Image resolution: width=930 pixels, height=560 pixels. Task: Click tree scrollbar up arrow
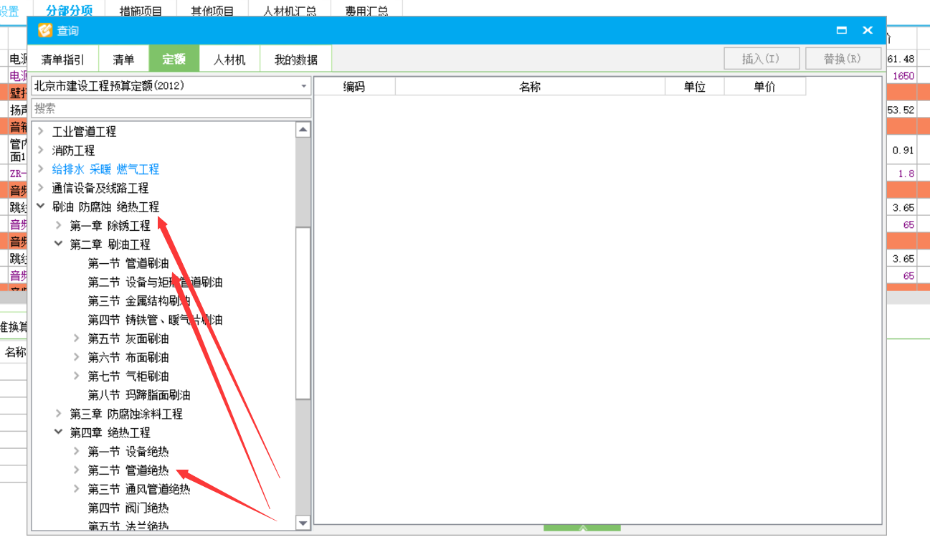pyautogui.click(x=303, y=130)
